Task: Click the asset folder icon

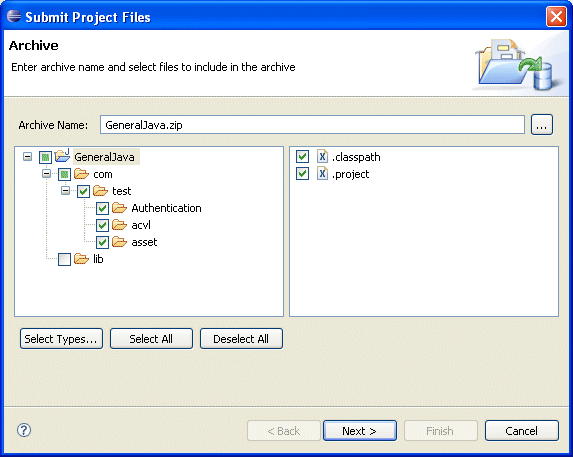Action: pos(119,242)
